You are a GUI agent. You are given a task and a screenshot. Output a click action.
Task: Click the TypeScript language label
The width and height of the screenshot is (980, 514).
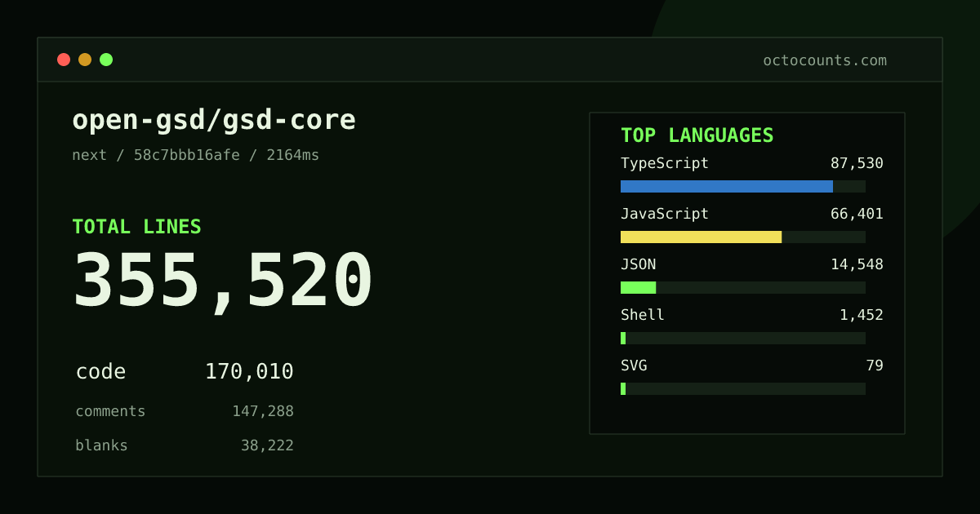(x=665, y=163)
